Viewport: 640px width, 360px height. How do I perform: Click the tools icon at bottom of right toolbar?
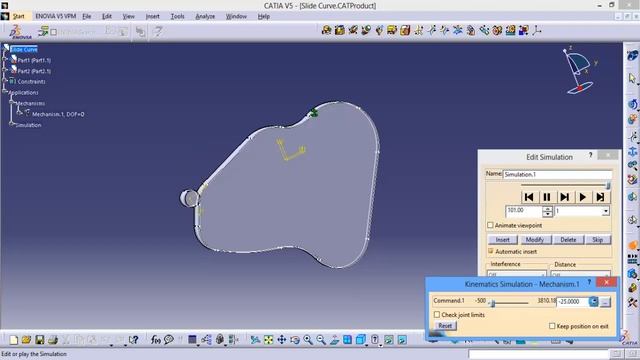632,302
